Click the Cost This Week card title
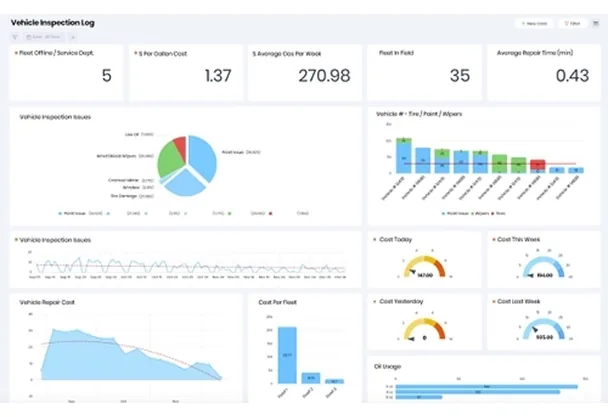This screenshot has height=417, width=608. pos(518,239)
